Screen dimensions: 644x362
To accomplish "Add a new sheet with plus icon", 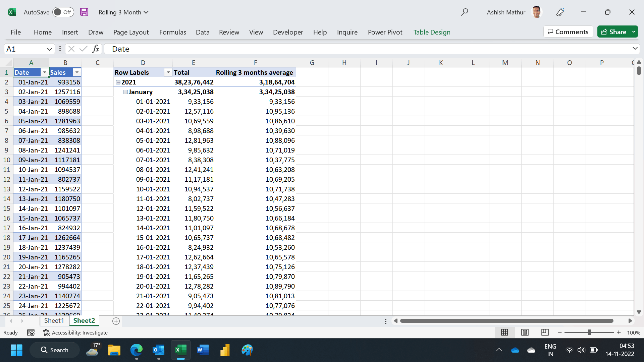I will pos(116,321).
